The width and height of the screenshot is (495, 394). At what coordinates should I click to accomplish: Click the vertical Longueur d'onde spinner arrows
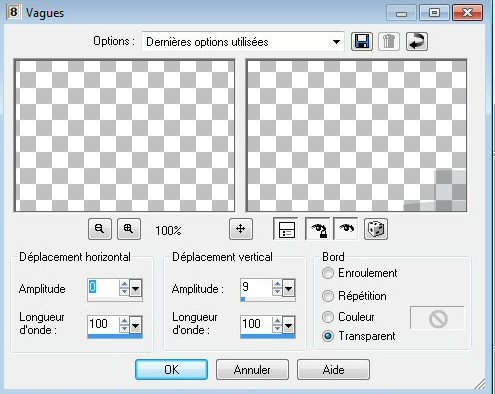[277, 324]
